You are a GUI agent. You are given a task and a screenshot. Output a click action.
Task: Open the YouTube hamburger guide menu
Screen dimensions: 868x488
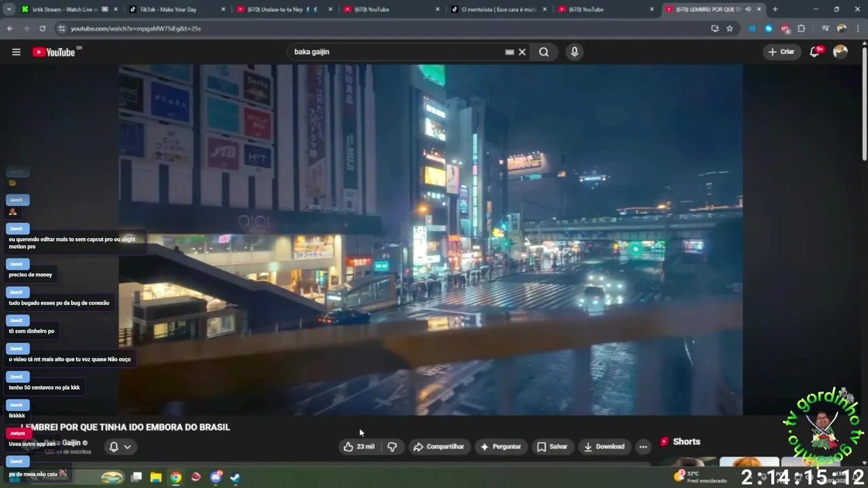click(x=16, y=52)
